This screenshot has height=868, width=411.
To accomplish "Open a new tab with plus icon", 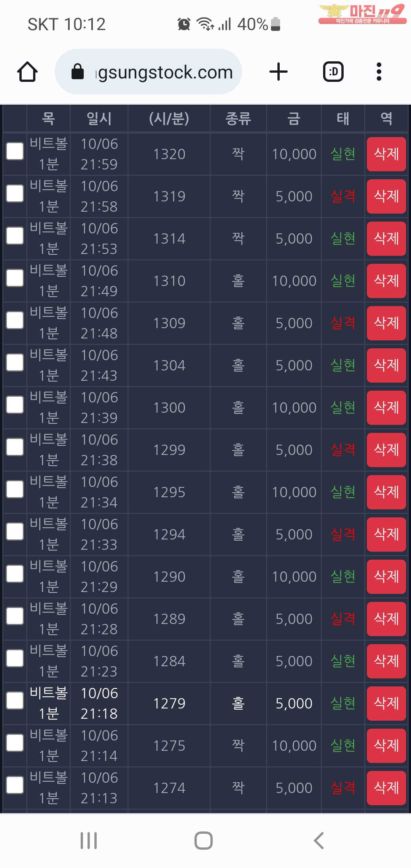I will (x=279, y=72).
